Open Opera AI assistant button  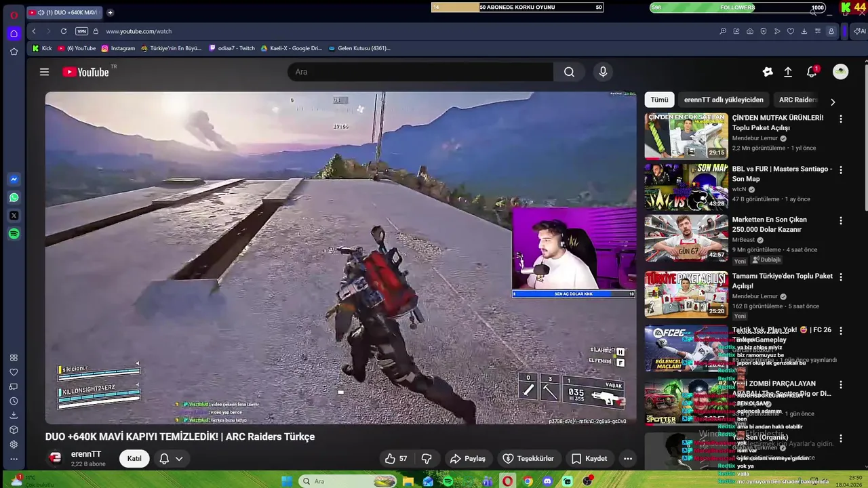tap(859, 31)
